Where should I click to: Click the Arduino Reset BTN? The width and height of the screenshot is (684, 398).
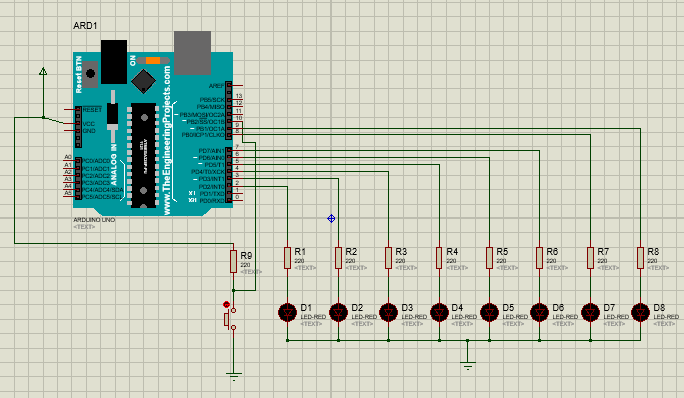(x=90, y=74)
